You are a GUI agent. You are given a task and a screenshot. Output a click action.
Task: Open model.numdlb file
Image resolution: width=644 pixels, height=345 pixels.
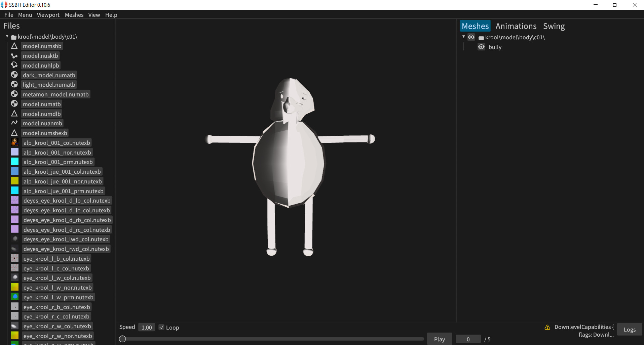(x=42, y=114)
